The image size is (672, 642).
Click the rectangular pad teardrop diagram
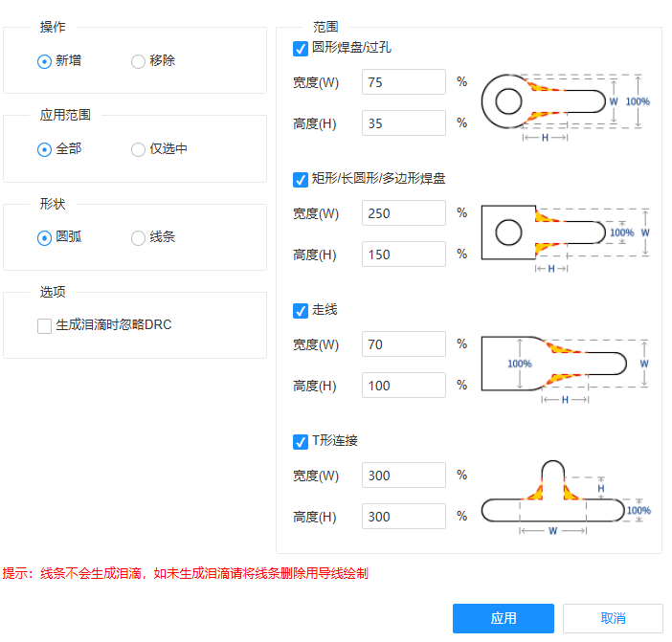coord(565,233)
